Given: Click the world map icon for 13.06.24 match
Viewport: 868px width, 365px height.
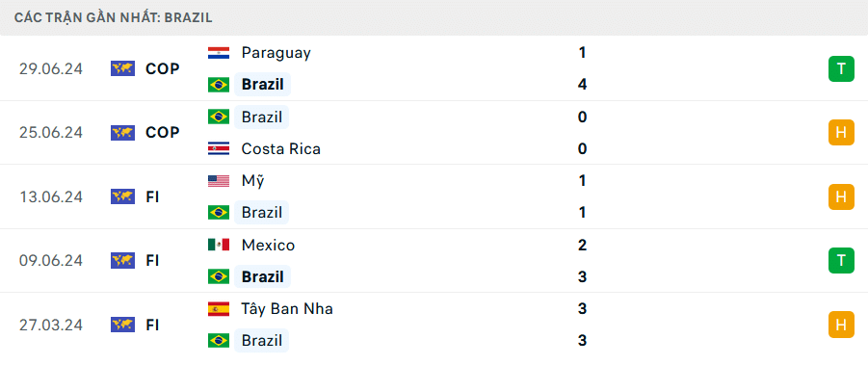Looking at the screenshot, I should (x=123, y=196).
